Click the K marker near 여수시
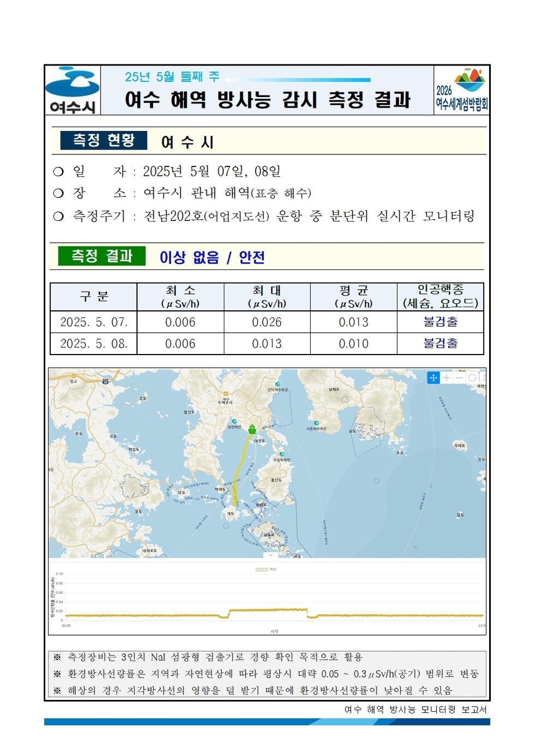The image size is (535, 756). [x=226, y=393]
